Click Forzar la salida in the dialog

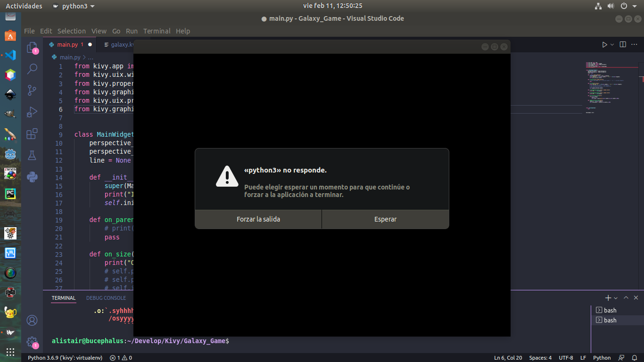pos(258,219)
